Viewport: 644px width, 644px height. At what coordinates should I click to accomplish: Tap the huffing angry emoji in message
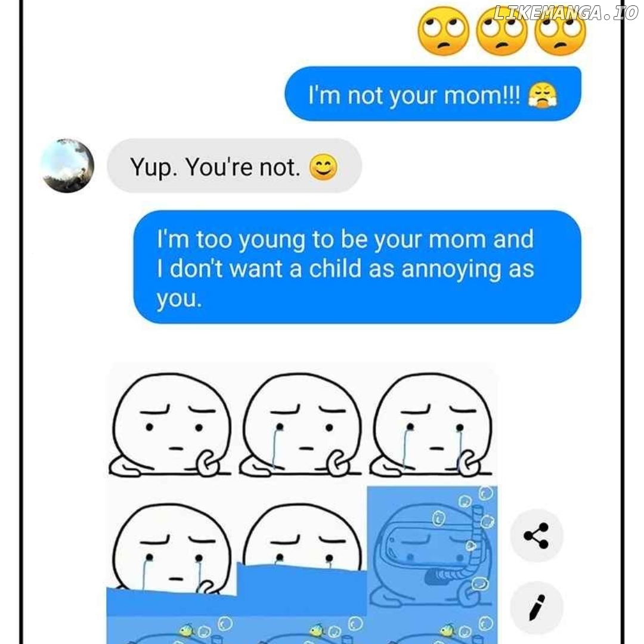(x=542, y=95)
